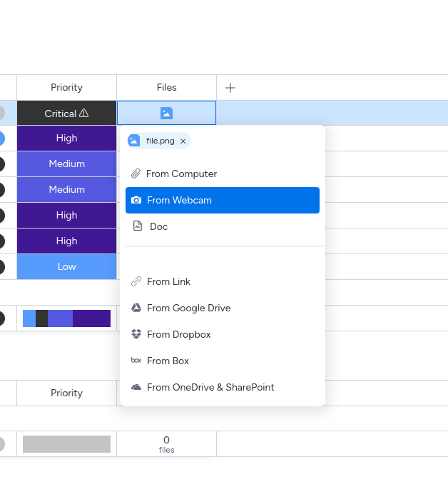Click the paperclip icon for From Computer
The height and width of the screenshot is (487, 448).
click(136, 174)
